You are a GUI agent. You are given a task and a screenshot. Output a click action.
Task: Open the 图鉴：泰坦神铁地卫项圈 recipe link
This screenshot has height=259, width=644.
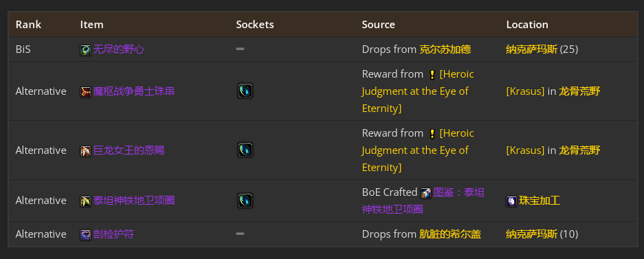click(423, 201)
